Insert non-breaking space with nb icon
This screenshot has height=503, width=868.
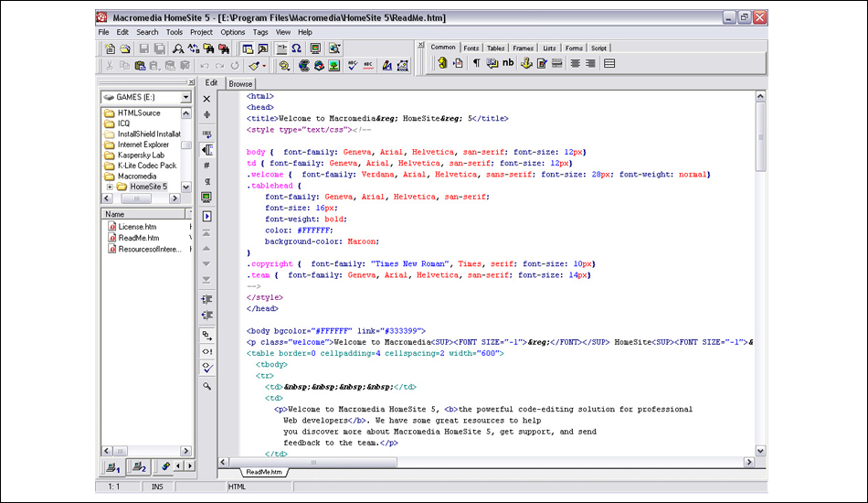(x=508, y=63)
